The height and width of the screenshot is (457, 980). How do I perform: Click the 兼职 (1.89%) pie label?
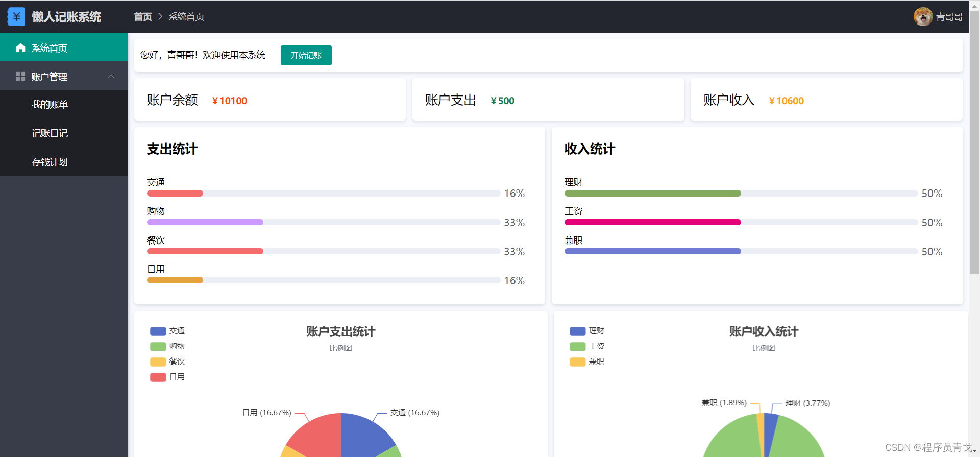coord(724,403)
